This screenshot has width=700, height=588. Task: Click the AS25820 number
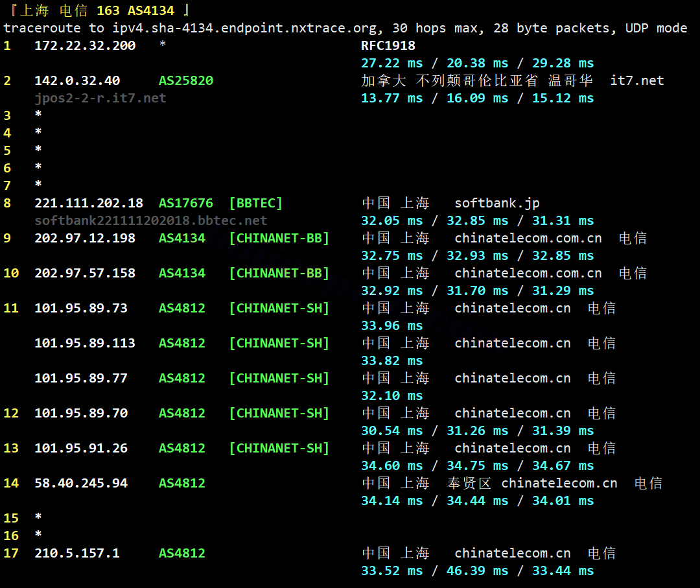[x=186, y=80]
